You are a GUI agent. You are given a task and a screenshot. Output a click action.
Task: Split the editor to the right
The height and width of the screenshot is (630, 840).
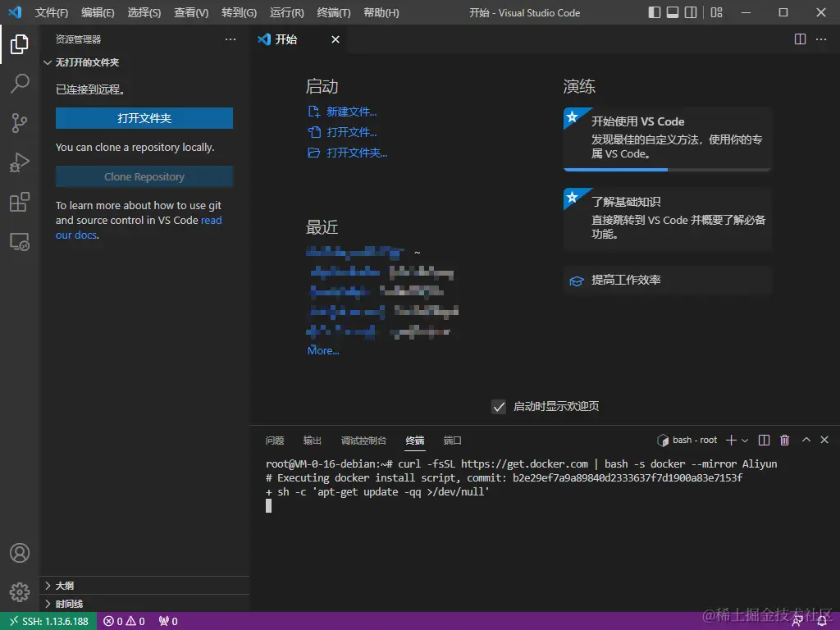tap(800, 39)
